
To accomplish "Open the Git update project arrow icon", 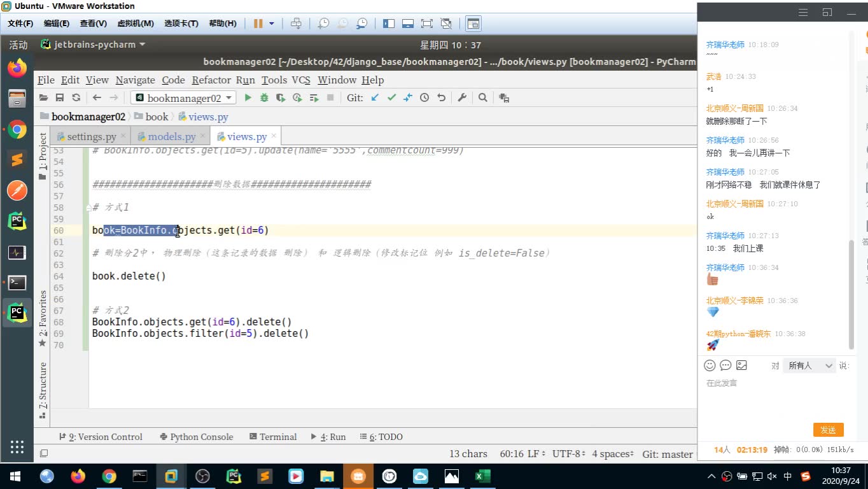I will (x=374, y=97).
